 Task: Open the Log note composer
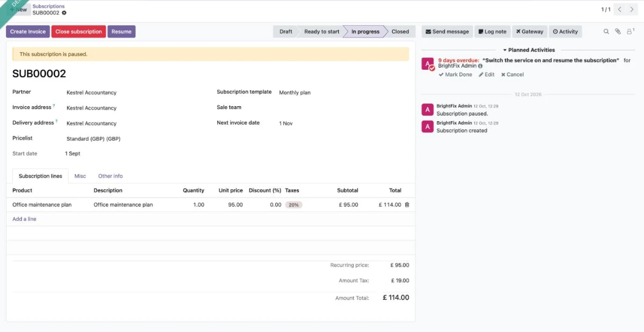point(492,32)
